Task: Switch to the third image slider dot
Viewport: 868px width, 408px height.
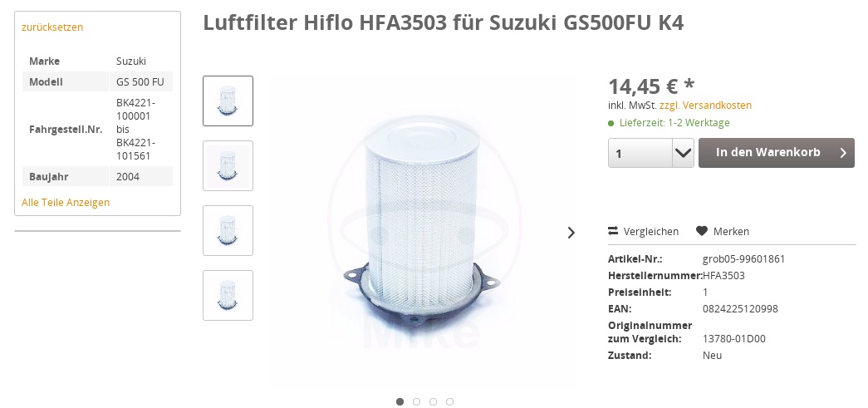Action: pos(433,402)
